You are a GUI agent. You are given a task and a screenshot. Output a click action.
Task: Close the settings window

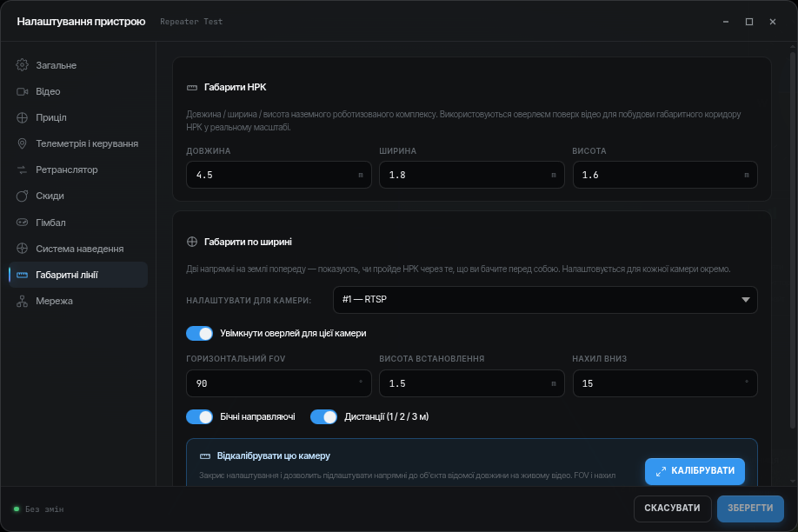pos(773,22)
